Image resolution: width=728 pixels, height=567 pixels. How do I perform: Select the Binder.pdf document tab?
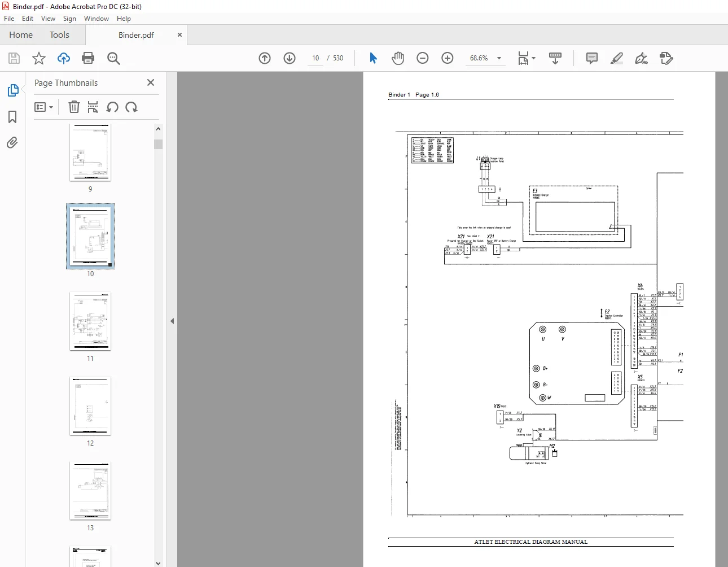(x=136, y=35)
